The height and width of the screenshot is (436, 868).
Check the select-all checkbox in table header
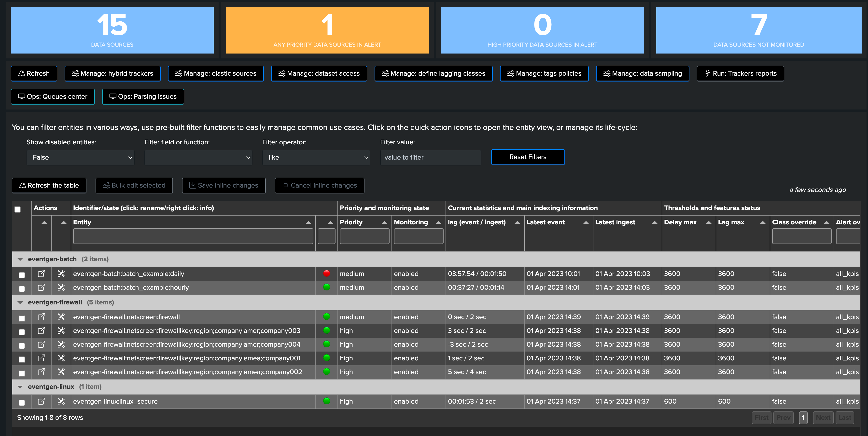[x=17, y=209]
